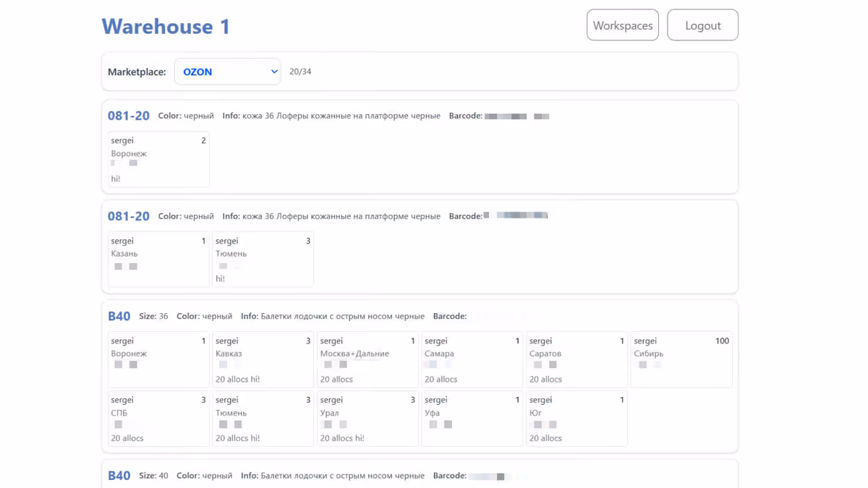Click the first action icon in the Тюмень card
The height and width of the screenshot is (488, 868).
pyautogui.click(x=222, y=266)
